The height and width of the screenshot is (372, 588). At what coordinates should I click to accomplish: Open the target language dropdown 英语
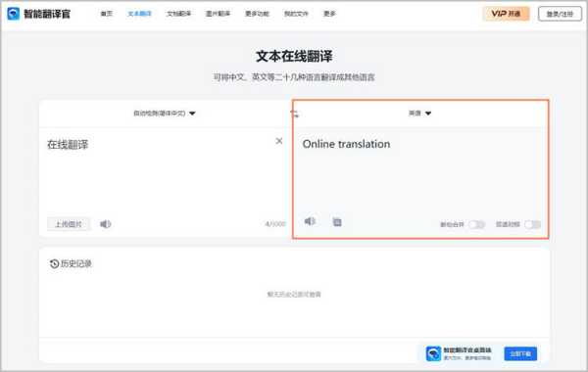419,114
